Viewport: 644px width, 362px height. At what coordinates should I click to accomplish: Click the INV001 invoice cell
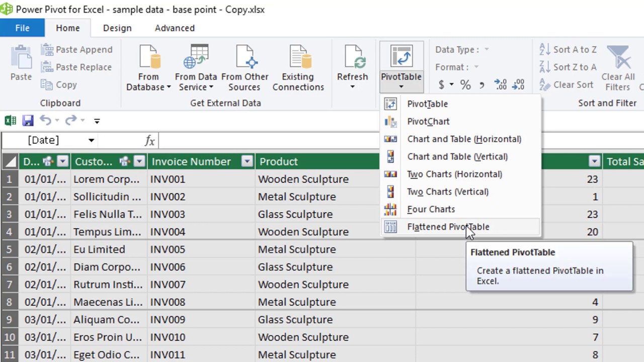[x=201, y=179]
